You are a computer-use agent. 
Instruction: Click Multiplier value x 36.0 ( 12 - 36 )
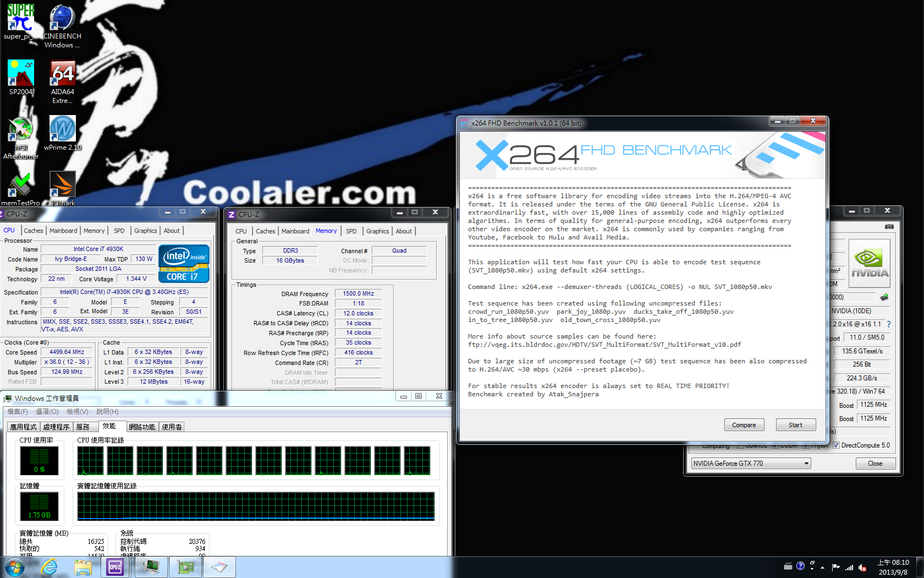pos(67,362)
